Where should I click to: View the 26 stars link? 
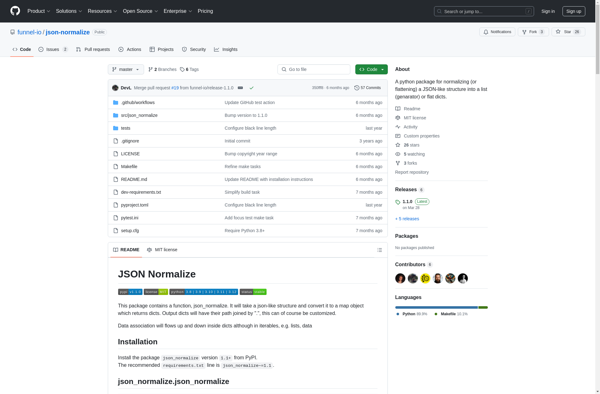(x=408, y=145)
